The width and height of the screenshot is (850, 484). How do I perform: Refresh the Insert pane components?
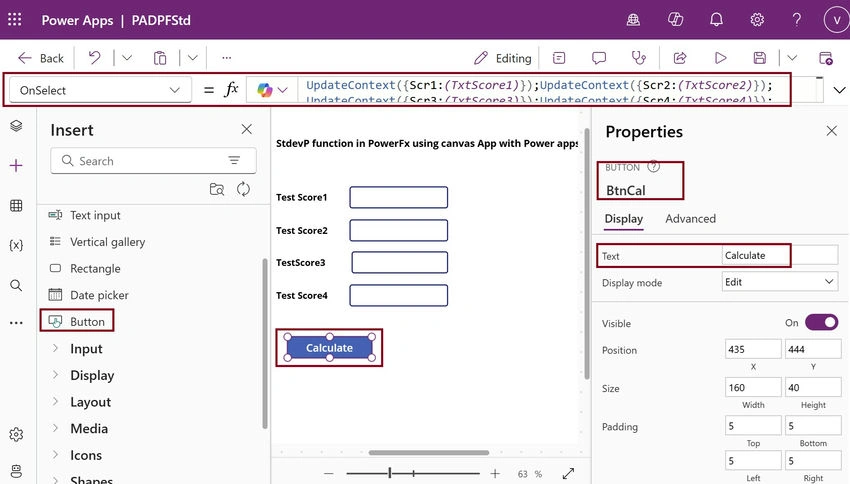point(243,189)
